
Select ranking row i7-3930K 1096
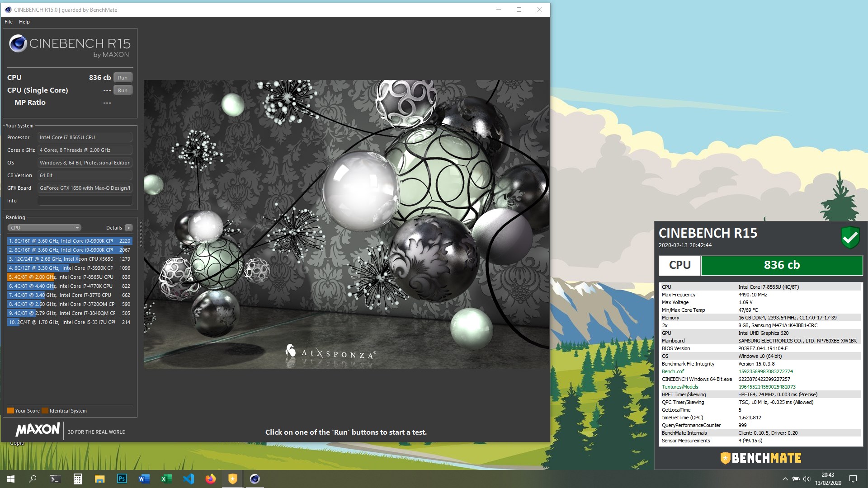click(x=70, y=268)
